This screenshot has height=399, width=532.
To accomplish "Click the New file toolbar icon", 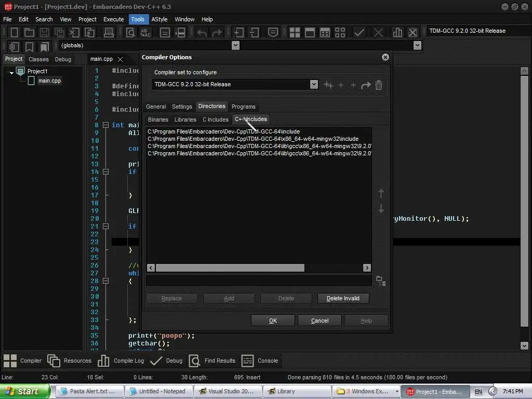I will [14, 33].
